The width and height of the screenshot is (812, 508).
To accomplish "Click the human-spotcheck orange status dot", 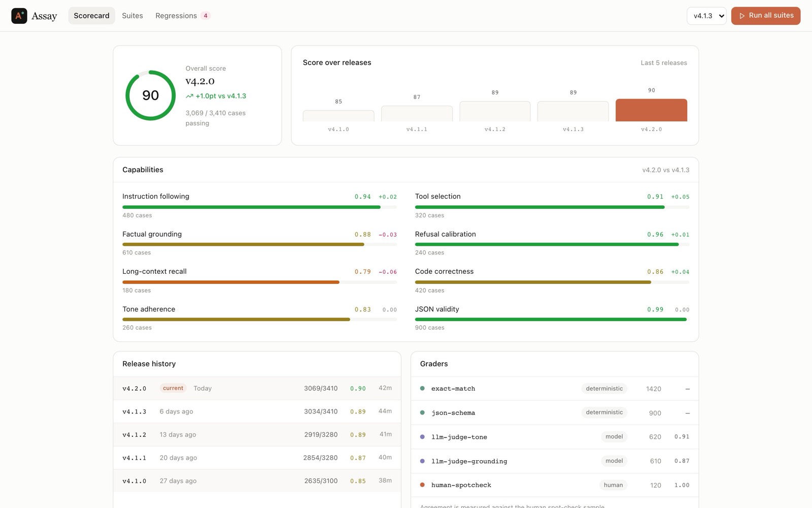I will click(422, 485).
